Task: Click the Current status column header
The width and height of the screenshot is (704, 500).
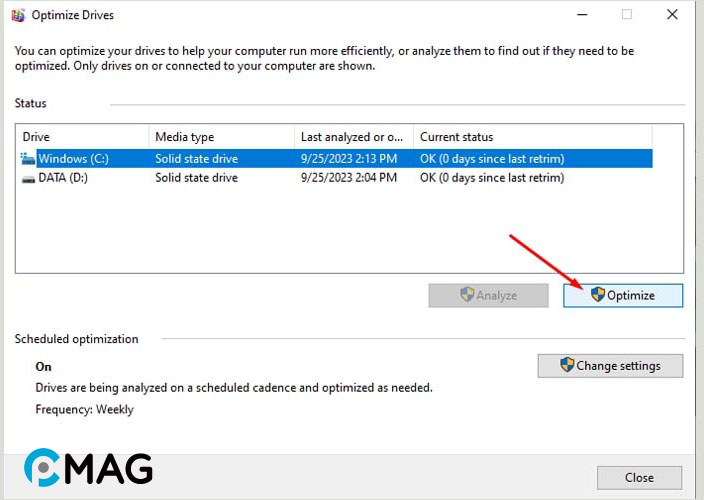Action: 530,137
